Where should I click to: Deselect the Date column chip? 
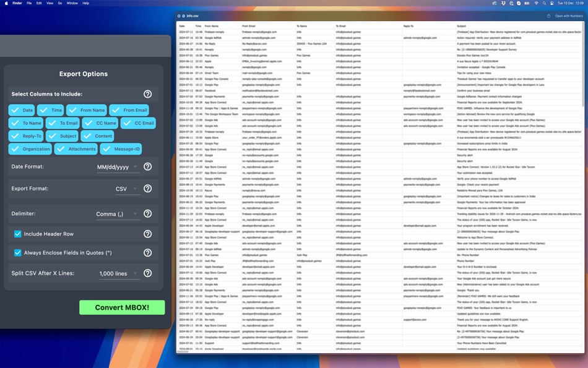tap(22, 110)
